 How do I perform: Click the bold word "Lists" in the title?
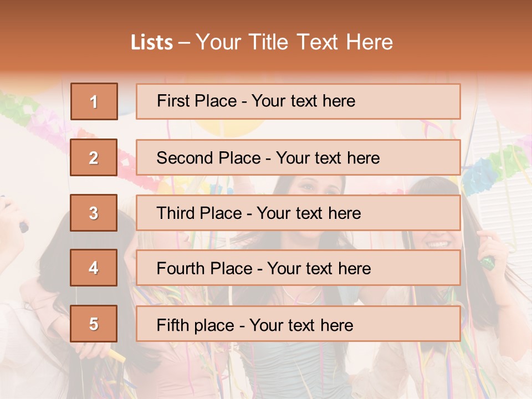coord(151,43)
